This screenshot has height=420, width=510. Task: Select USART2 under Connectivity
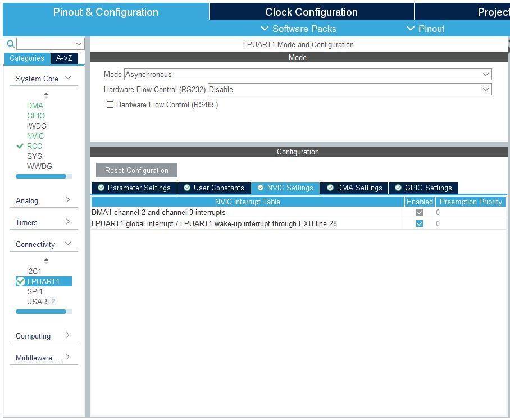(41, 302)
